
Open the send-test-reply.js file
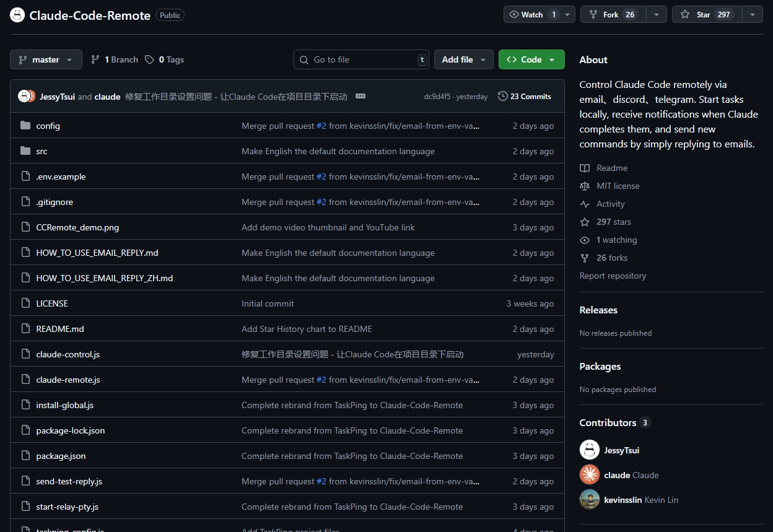point(69,481)
